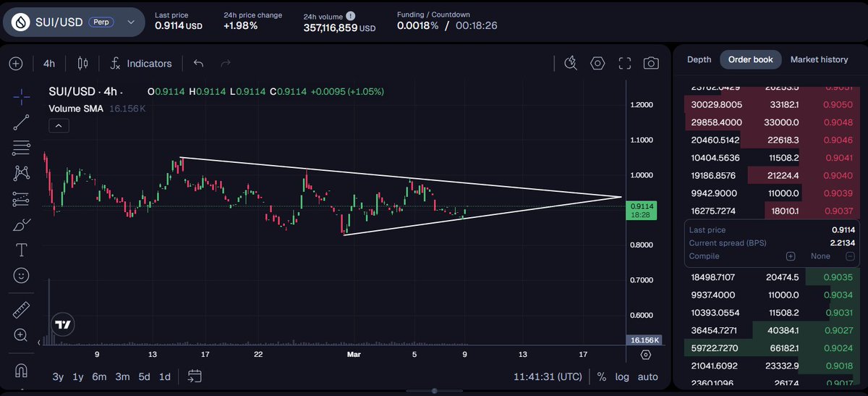Toggle fullscreen chart mode

624,64
